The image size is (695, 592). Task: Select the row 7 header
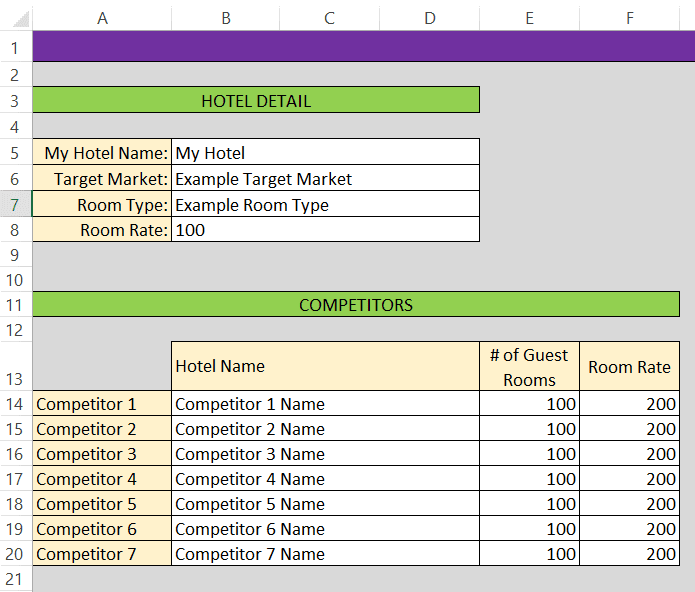pos(15,204)
